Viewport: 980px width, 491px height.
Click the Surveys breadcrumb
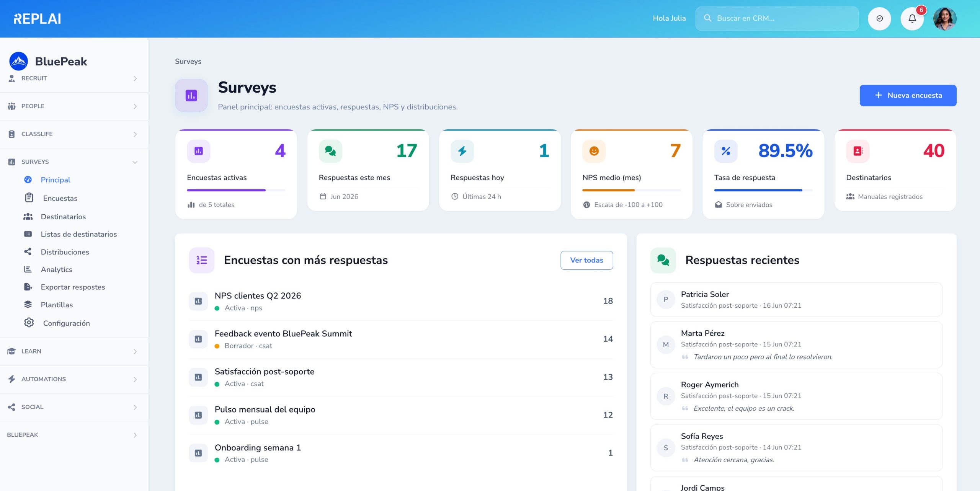[x=188, y=61]
